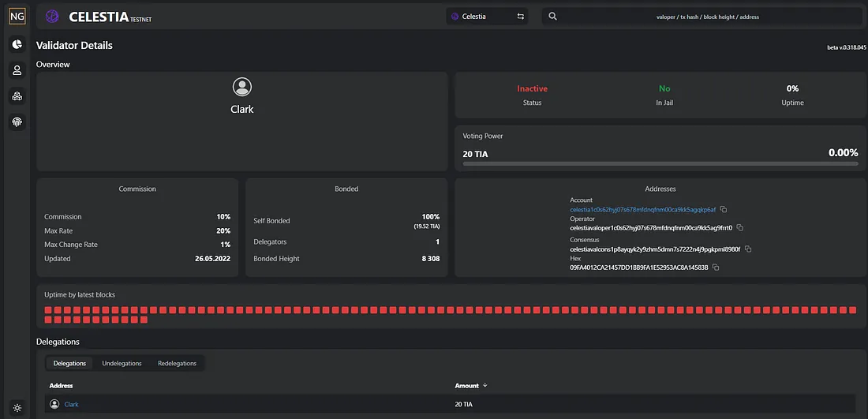Open the celestia1c0s62hyj account address link
This screenshot has width=868, height=419.
642,210
